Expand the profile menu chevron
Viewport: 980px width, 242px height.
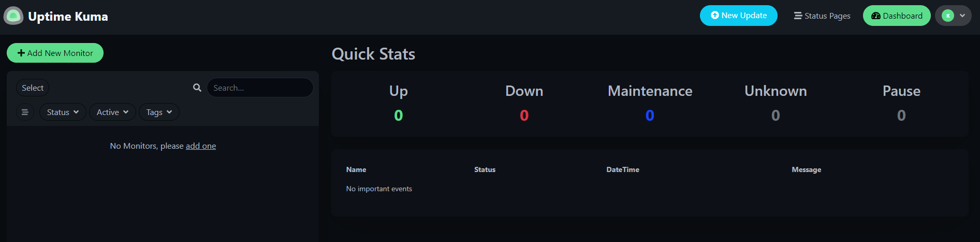[962, 16]
